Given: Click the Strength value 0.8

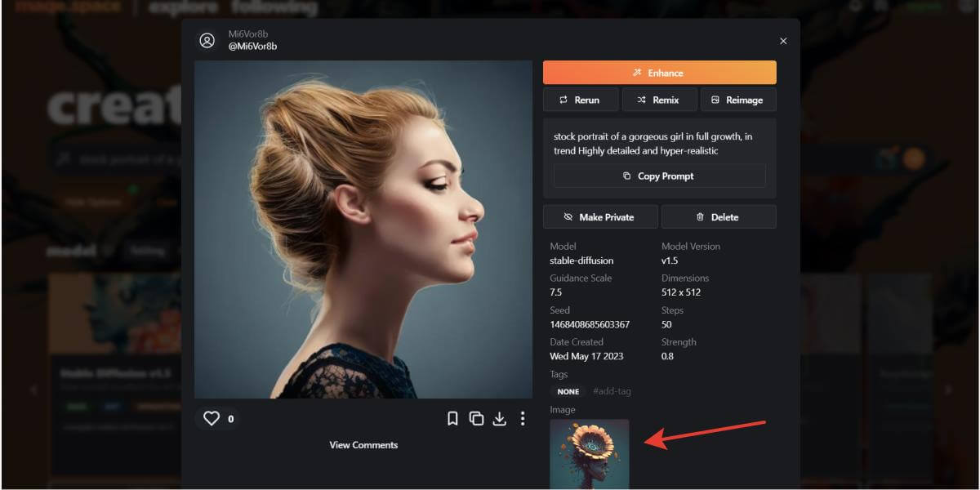Looking at the screenshot, I should (x=668, y=356).
